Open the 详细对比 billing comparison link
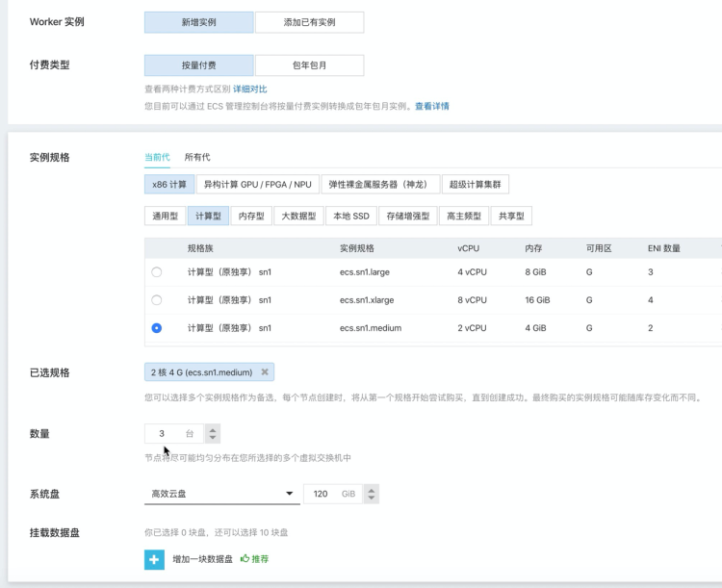 click(250, 89)
